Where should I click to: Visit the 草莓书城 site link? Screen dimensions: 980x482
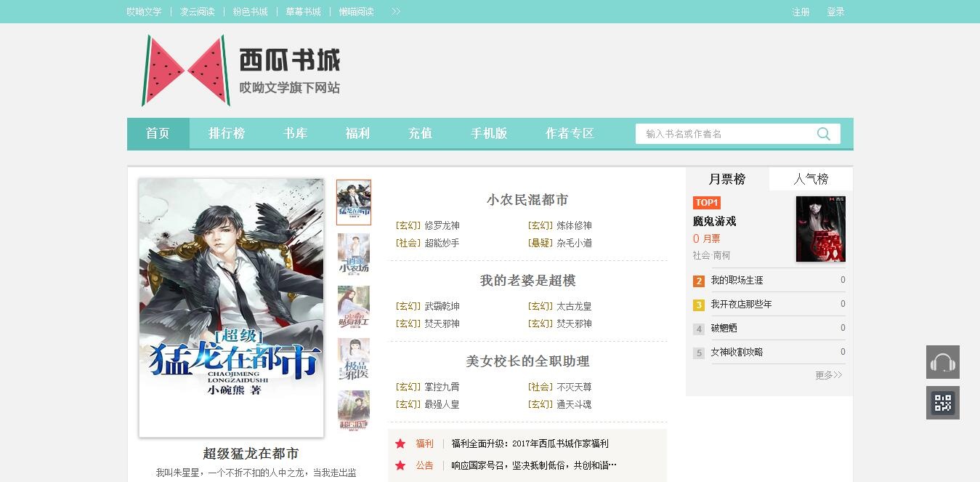point(304,12)
